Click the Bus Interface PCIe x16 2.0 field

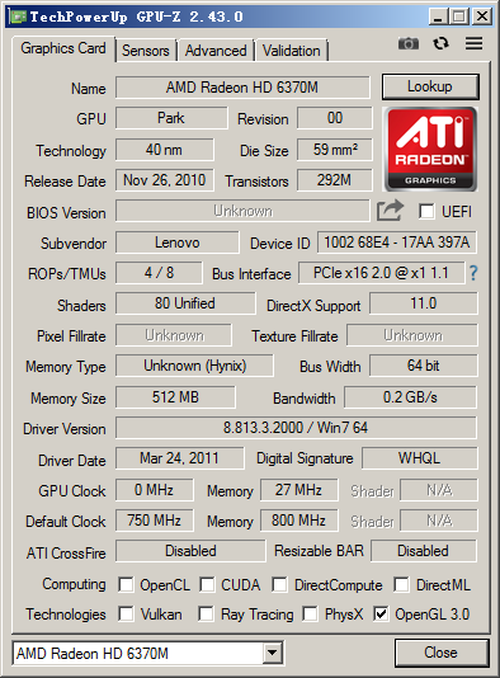[381, 273]
